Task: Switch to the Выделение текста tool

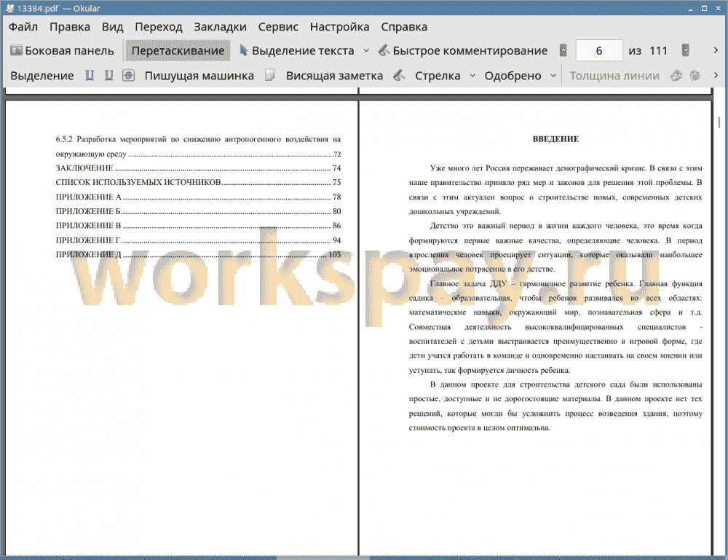Action: pos(296,51)
